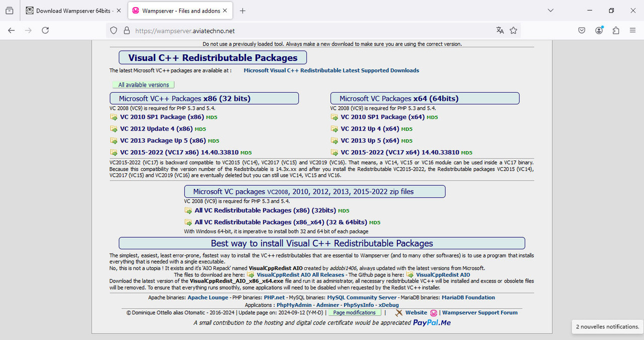Open Firefox application menu

633,31
